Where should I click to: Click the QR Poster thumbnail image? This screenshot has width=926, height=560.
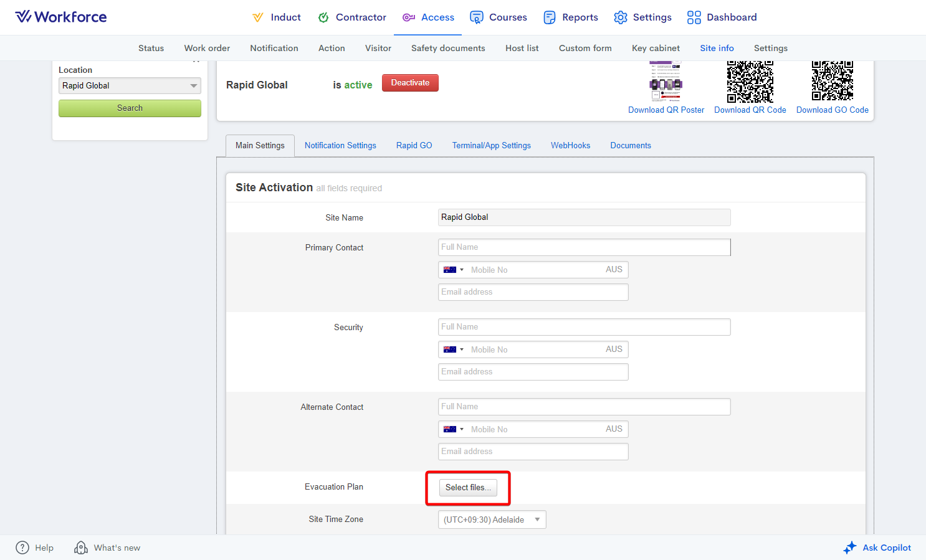pos(666,81)
